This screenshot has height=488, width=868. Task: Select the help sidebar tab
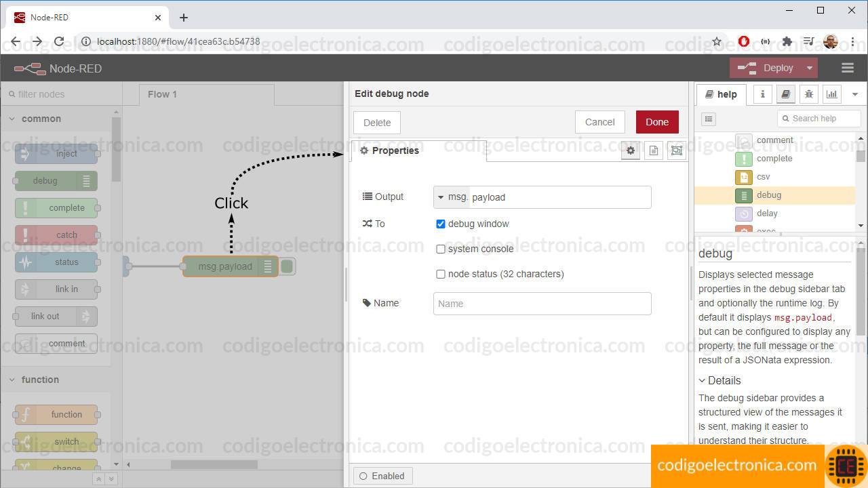tap(721, 94)
